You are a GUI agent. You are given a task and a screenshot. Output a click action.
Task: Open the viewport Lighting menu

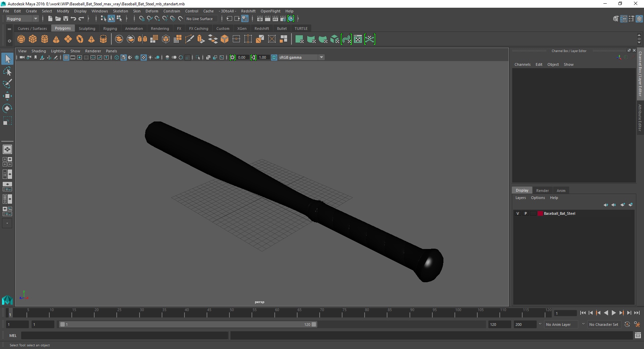pyautogui.click(x=58, y=51)
